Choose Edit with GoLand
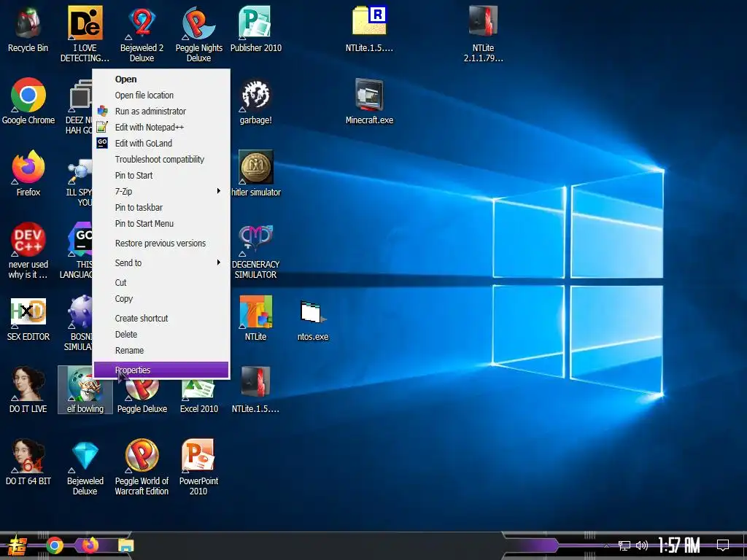747x560 pixels. pos(161,144)
